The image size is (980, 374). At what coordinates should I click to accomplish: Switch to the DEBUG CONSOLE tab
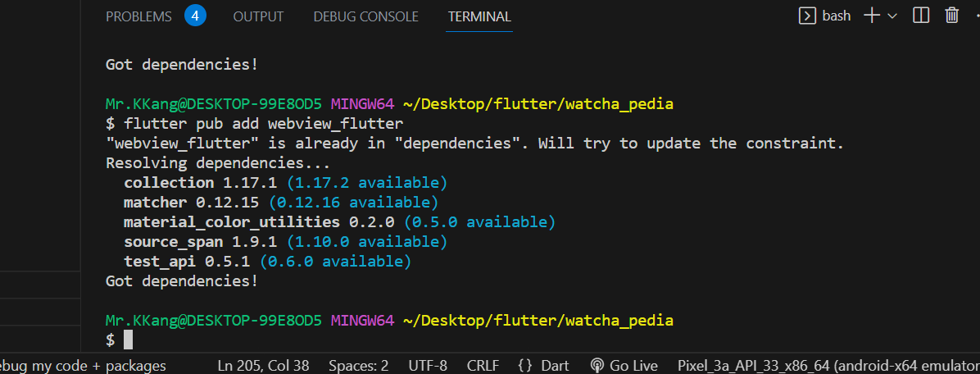click(365, 17)
